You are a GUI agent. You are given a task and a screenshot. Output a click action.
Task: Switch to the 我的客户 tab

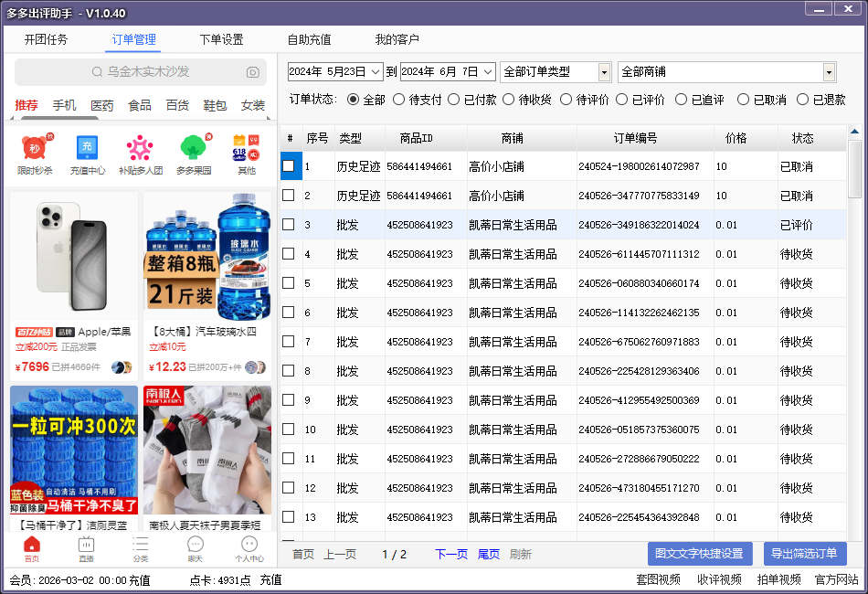[397, 39]
